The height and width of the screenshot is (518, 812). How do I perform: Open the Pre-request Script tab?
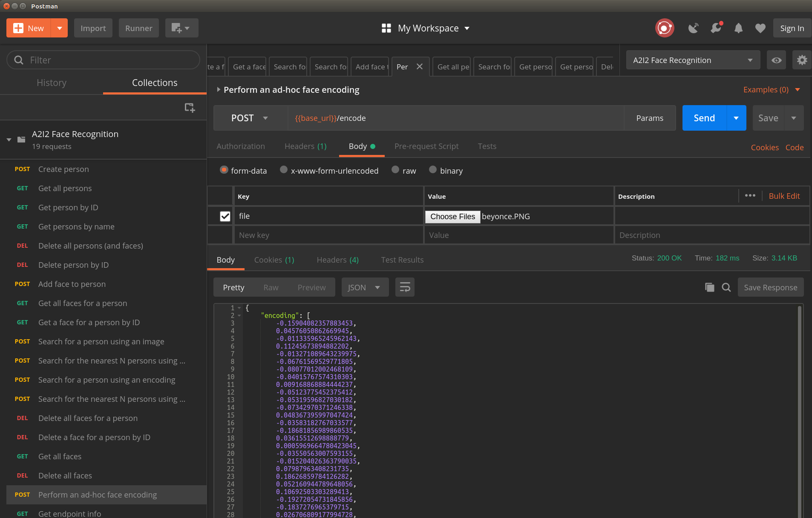click(426, 146)
